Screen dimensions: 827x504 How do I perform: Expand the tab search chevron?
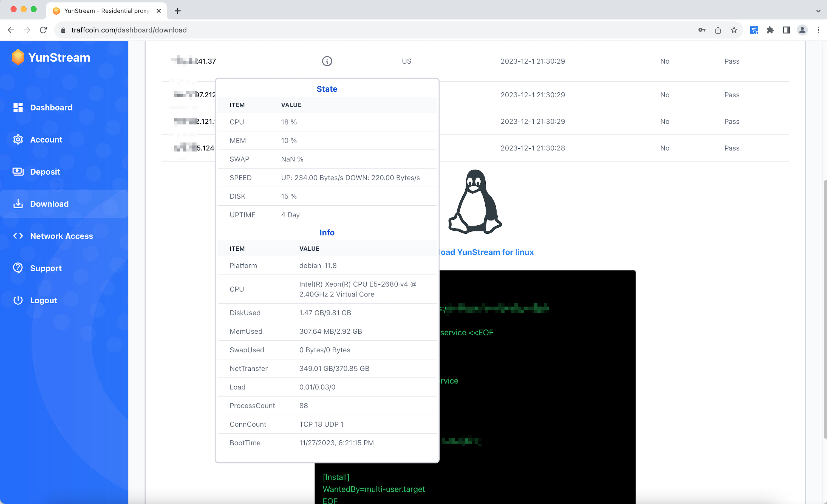pyautogui.click(x=818, y=11)
